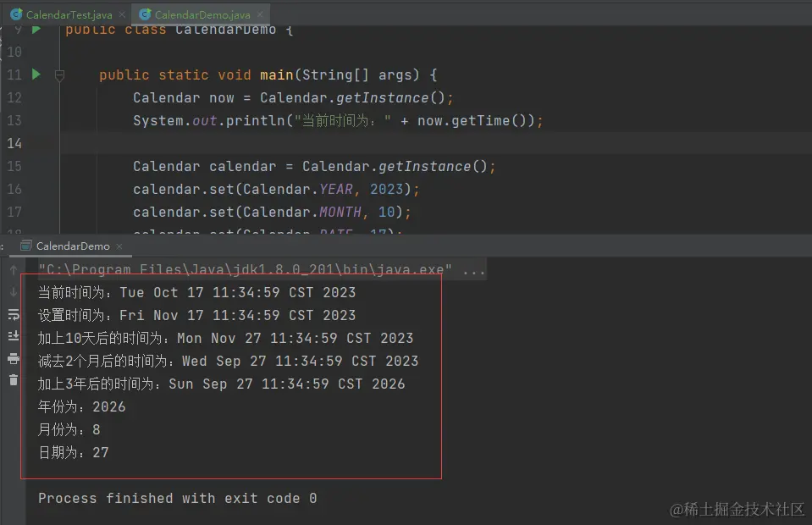812x525 pixels.
Task: Switch to the CalendarTest.java editor tab
Action: (x=68, y=14)
